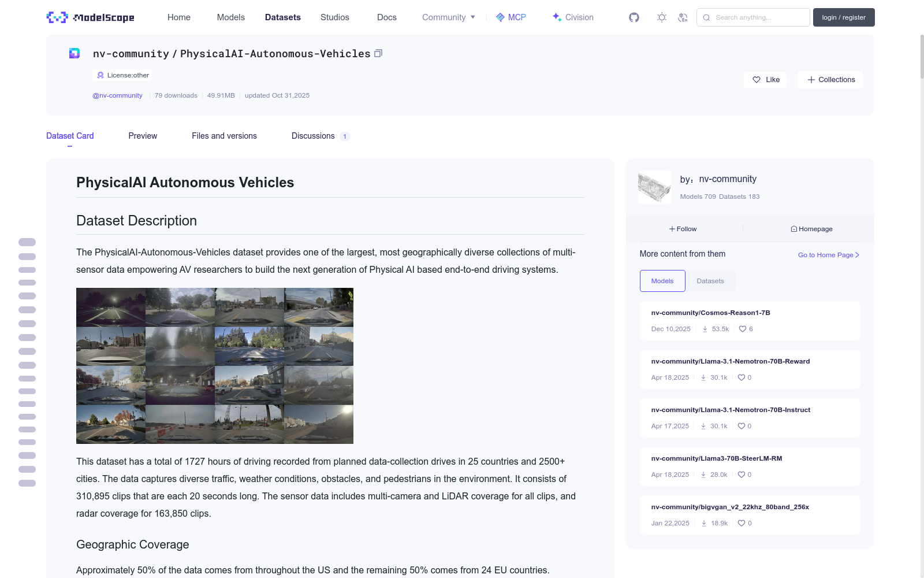Select the Models tab under More content
This screenshot has width=924, height=578.
coord(662,281)
